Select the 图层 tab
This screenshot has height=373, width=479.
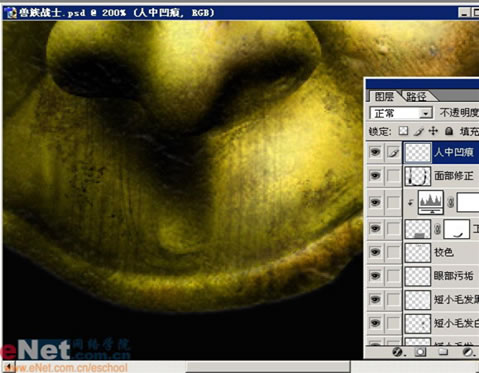click(384, 97)
